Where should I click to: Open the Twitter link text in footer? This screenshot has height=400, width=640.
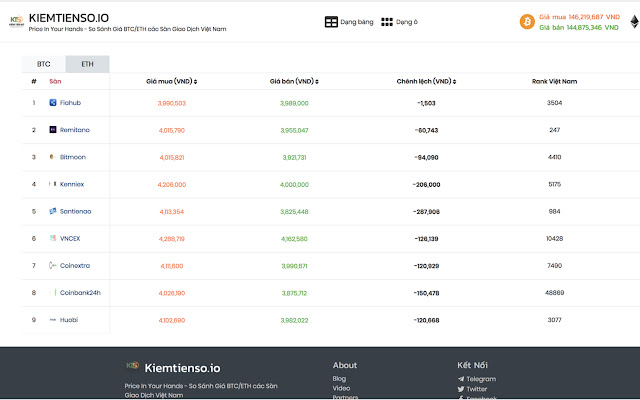tap(477, 389)
